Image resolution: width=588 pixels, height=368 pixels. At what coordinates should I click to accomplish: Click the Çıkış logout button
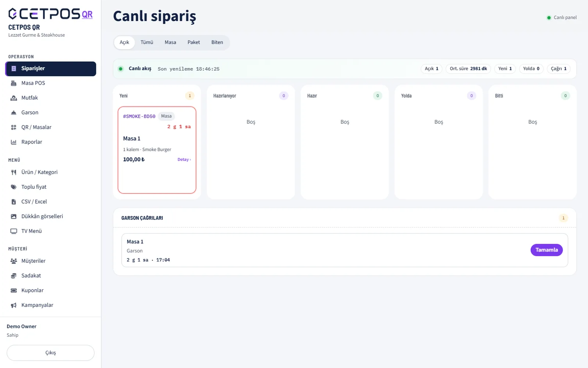pos(50,353)
